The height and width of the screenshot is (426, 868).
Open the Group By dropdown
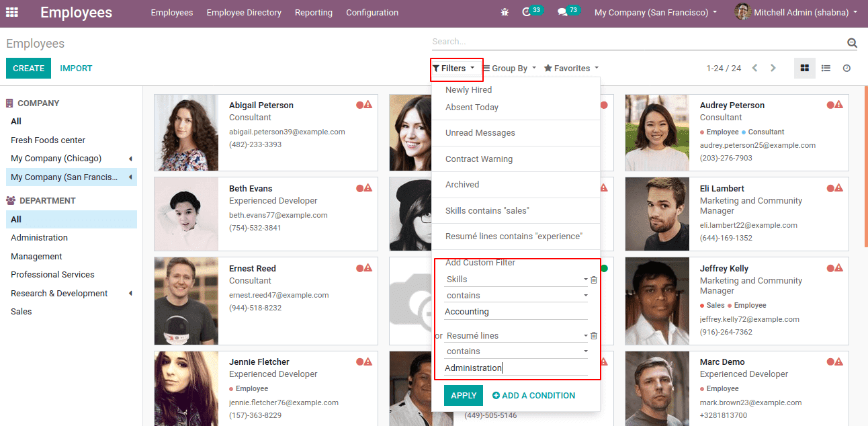(x=510, y=68)
